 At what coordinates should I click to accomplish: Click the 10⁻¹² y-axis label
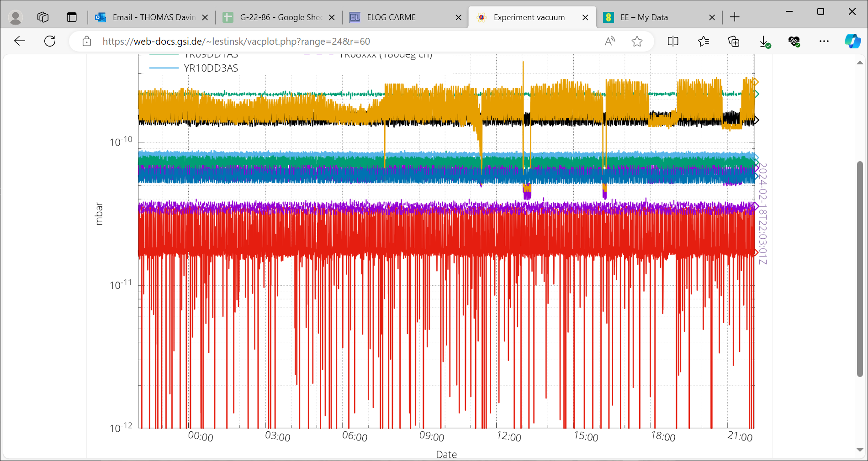[x=121, y=427]
